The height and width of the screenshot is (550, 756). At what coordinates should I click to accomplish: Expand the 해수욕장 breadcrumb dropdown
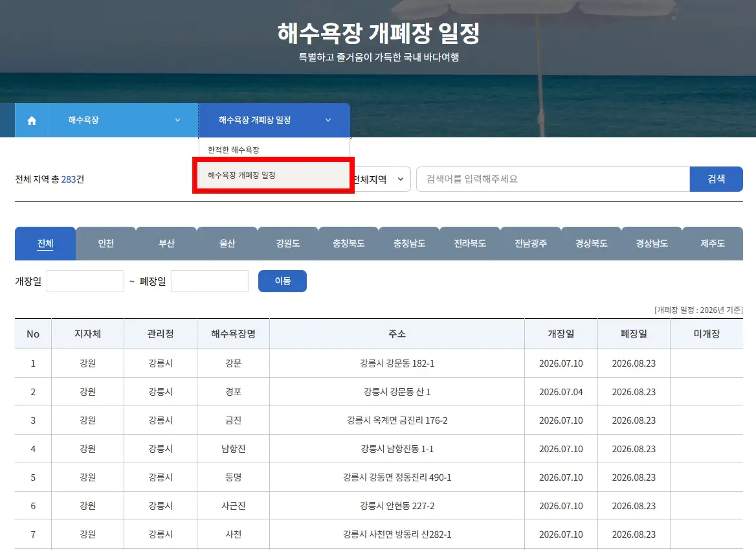click(124, 120)
